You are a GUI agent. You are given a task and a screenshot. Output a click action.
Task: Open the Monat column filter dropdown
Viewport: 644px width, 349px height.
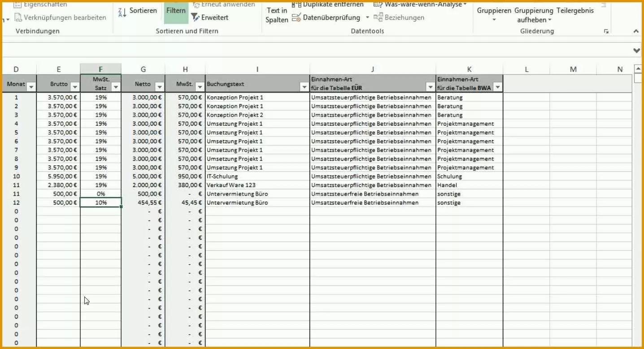31,87
